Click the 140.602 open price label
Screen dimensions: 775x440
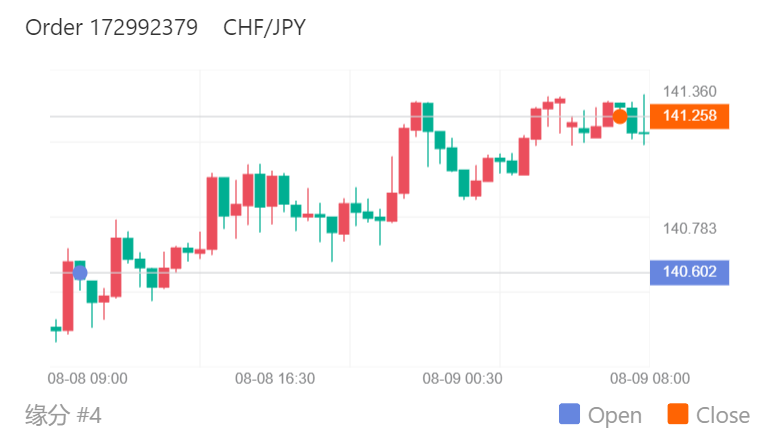pyautogui.click(x=689, y=272)
